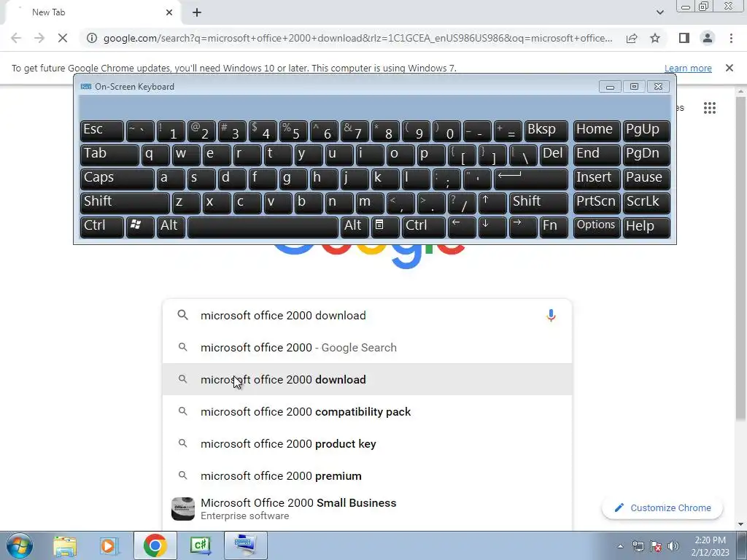Expand tab search chevron in Chrome
747x560 pixels.
point(659,12)
